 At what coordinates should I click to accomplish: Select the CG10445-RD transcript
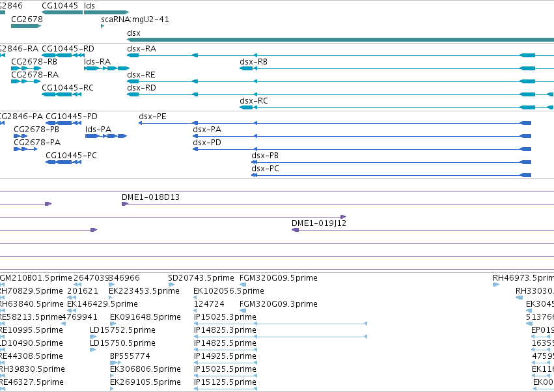pos(63,55)
